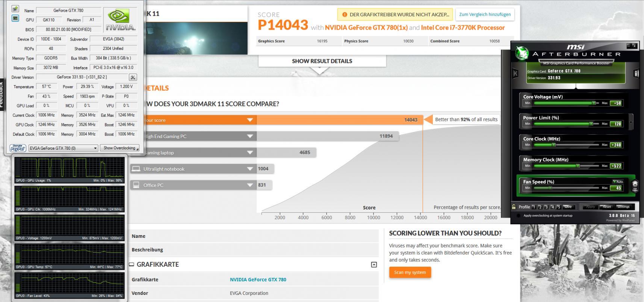This screenshot has height=302, width=644.
Task: Click the Memory Clock +522 value field
Action: coord(616,166)
